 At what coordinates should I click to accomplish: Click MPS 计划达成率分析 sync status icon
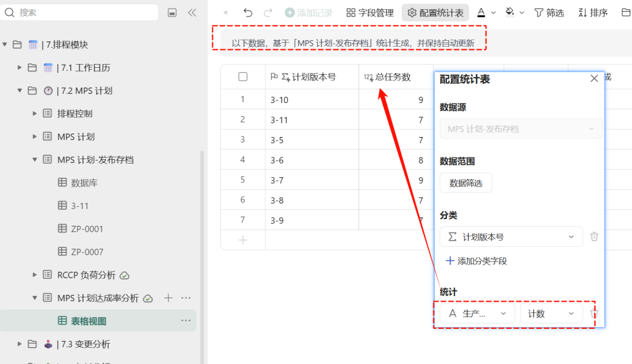(x=148, y=299)
